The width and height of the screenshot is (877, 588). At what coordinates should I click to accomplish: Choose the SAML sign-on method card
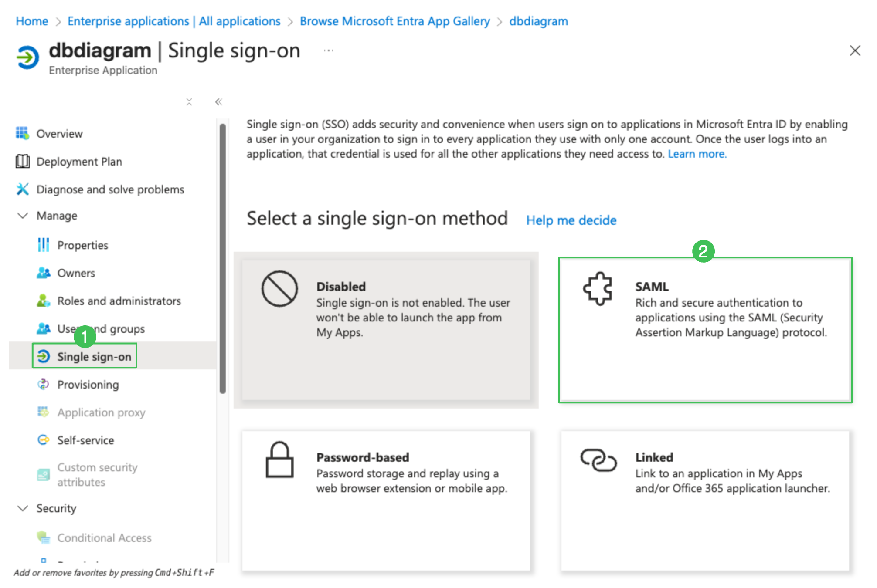tap(705, 330)
